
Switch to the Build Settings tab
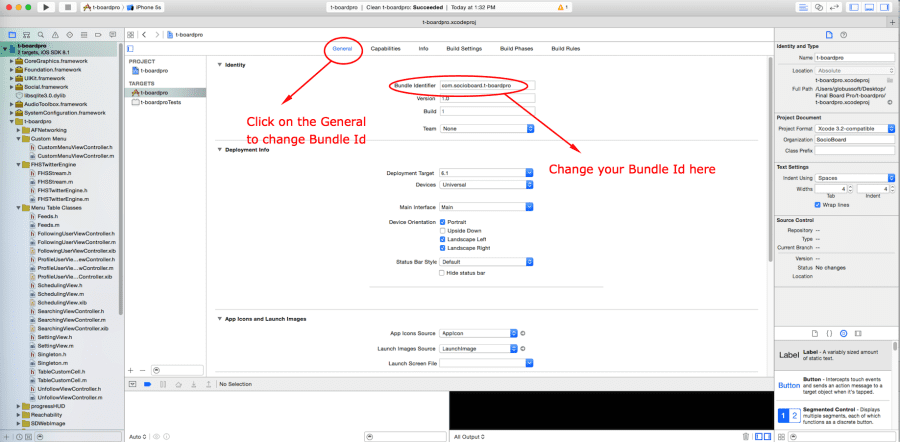tap(464, 49)
